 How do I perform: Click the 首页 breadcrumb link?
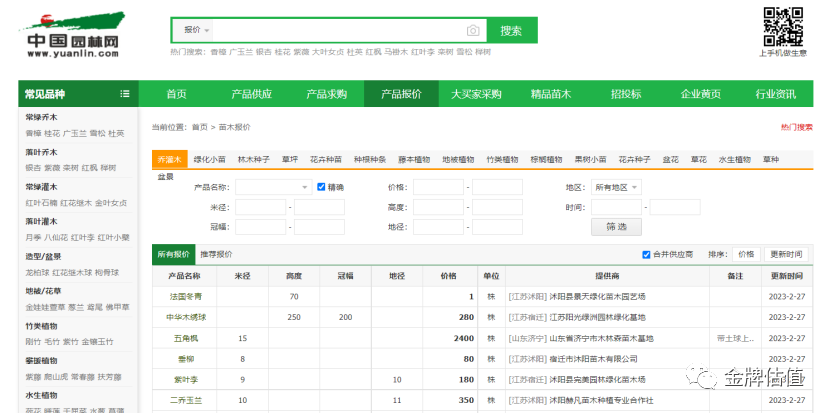[200, 127]
